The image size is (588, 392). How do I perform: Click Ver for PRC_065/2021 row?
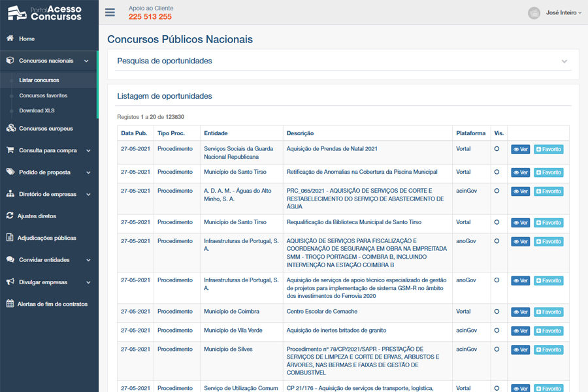[520, 191]
